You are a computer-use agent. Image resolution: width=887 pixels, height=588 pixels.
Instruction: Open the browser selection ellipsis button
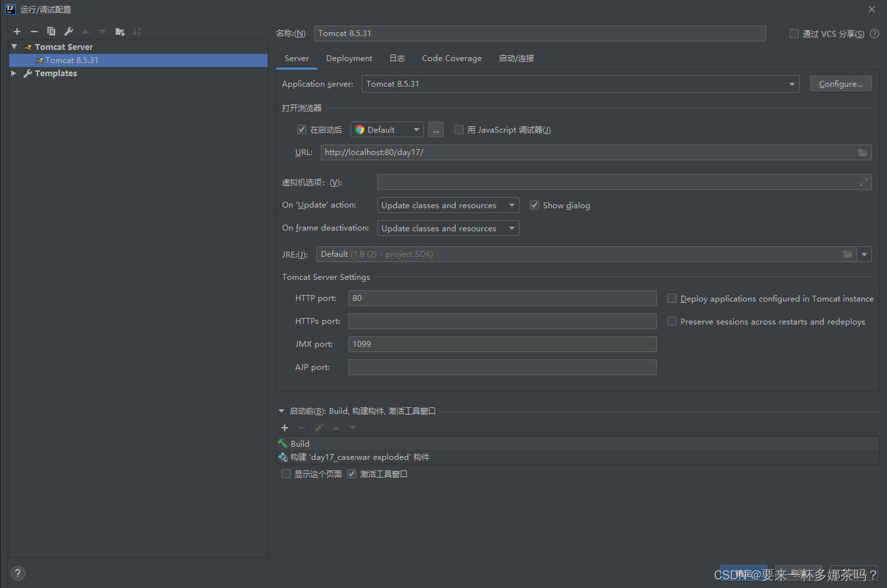tap(436, 129)
